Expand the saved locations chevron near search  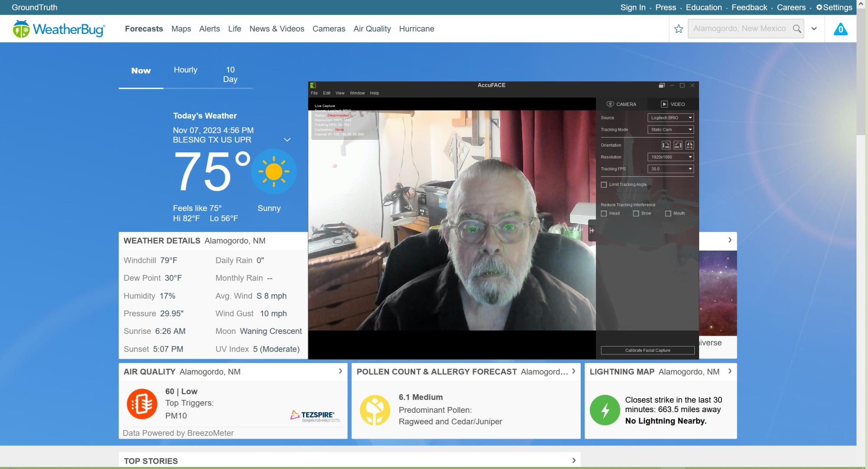pyautogui.click(x=814, y=29)
